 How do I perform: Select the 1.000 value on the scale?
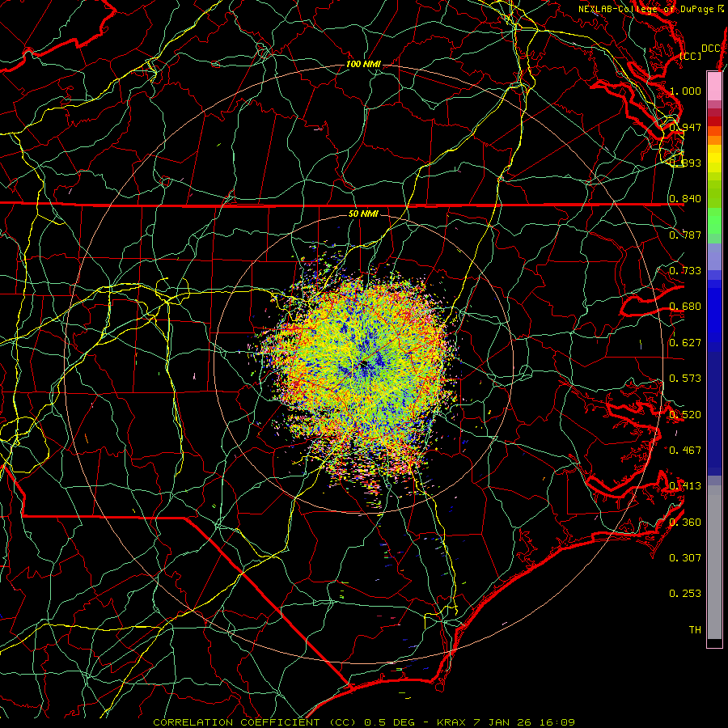pyautogui.click(x=685, y=91)
